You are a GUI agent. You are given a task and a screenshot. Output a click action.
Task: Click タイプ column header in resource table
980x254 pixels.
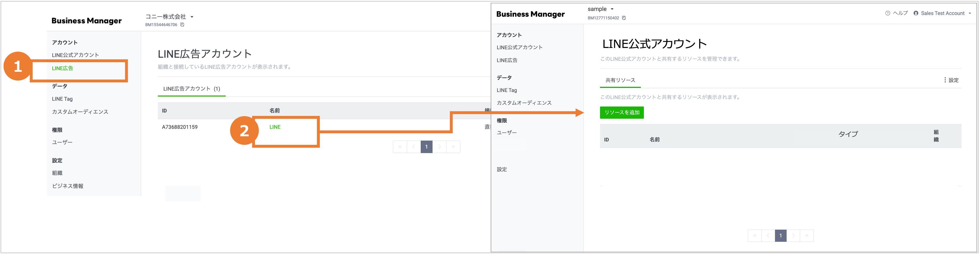[x=848, y=134]
